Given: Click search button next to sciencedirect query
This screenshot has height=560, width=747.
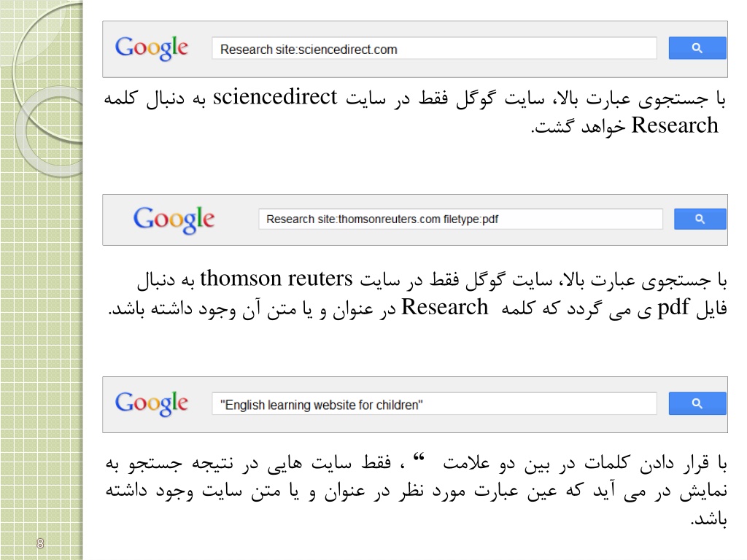Looking at the screenshot, I should click(x=697, y=48).
